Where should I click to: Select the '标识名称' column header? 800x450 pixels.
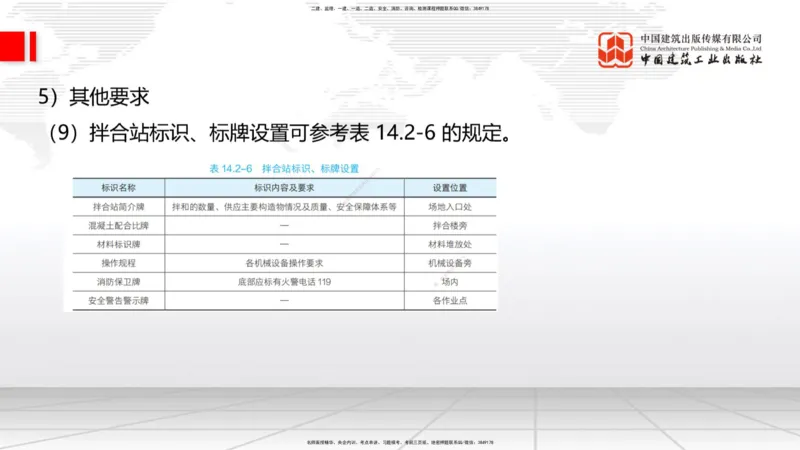point(118,188)
